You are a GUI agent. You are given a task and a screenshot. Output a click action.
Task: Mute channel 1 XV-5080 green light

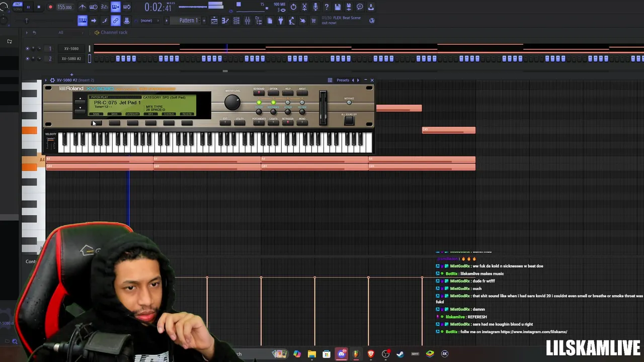28,48
